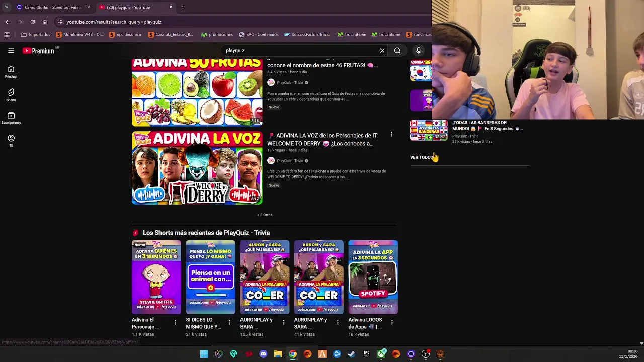Click the magnifier search button
The width and height of the screenshot is (644, 362).
397,51
